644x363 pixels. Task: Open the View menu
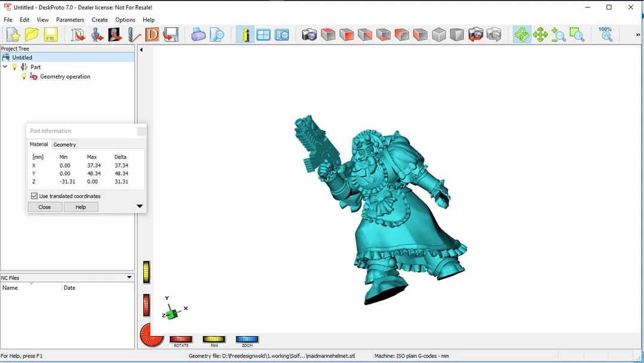tap(43, 20)
